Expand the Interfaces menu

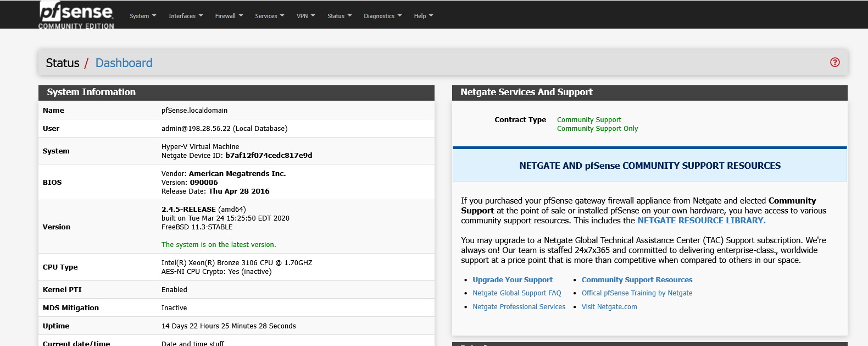186,16
